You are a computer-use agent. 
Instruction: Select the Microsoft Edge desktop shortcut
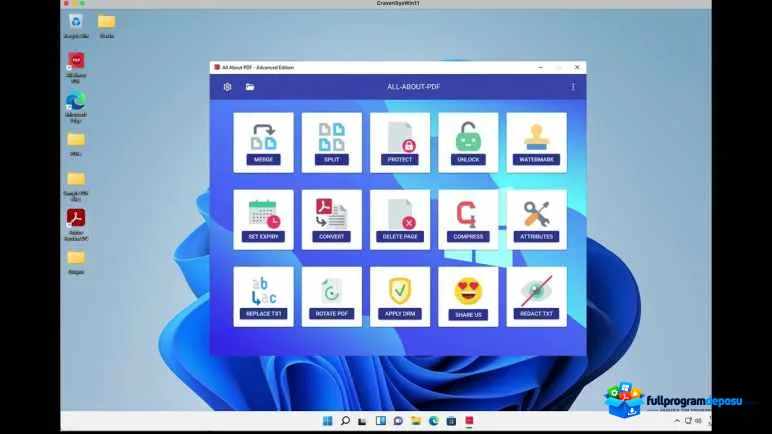(76, 107)
